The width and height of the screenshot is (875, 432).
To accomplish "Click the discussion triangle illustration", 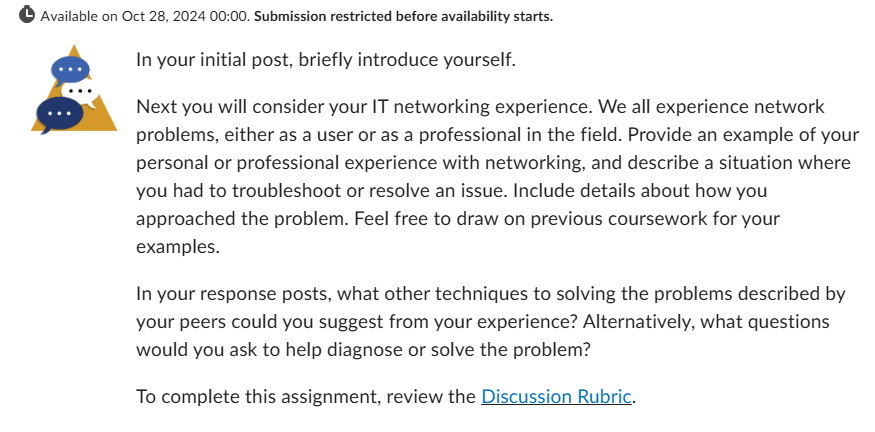I will (74, 89).
